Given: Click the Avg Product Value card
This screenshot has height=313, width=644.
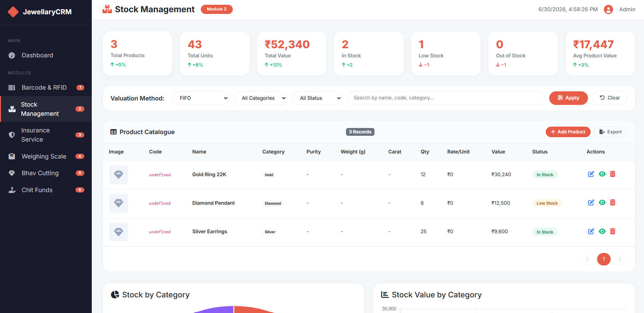Looking at the screenshot, I should (600, 53).
